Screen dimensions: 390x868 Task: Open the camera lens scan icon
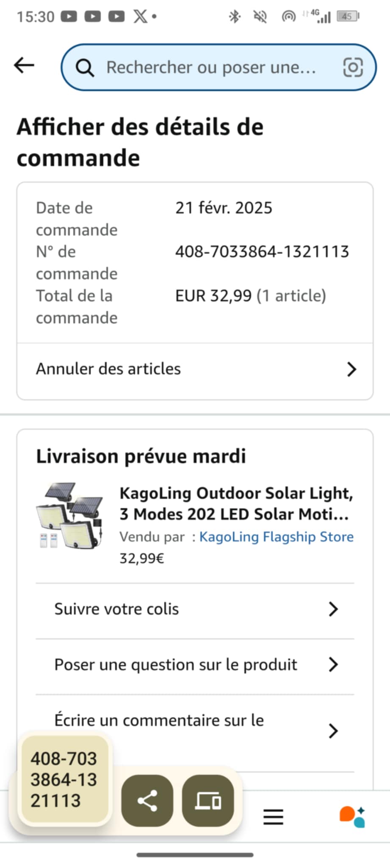click(353, 67)
